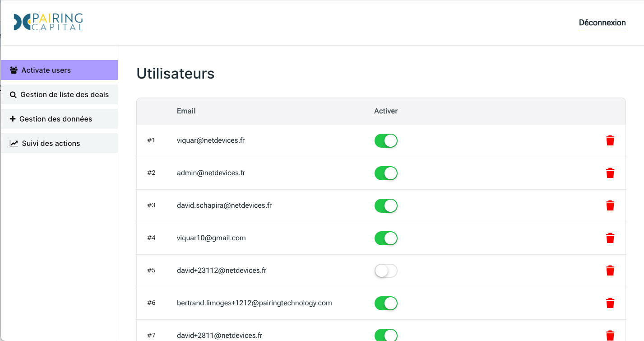Image resolution: width=644 pixels, height=341 pixels.
Task: Switch off david.schapira@netdevices.fr activation
Action: [386, 206]
